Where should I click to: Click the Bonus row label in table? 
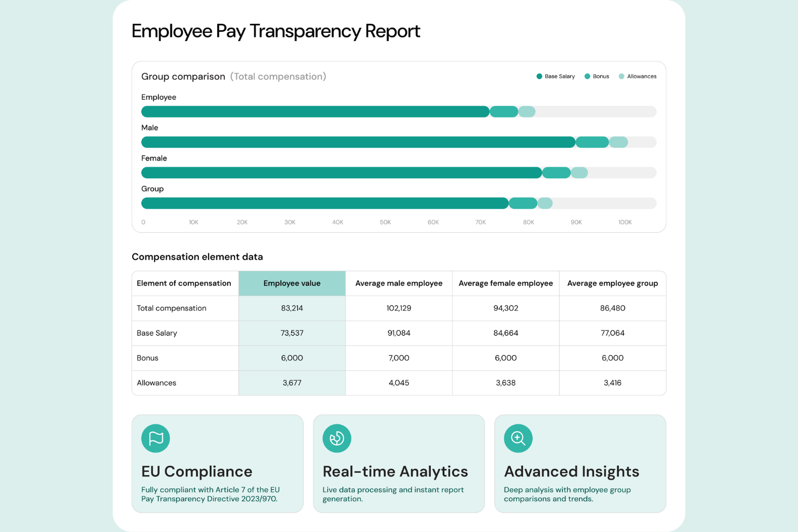pos(147,358)
